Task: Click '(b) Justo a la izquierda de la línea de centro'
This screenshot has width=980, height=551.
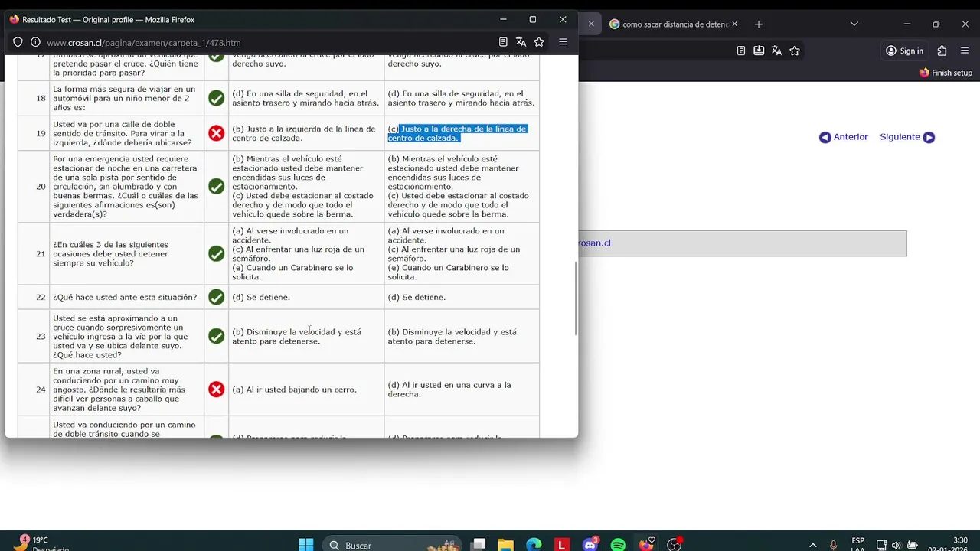Action: [x=304, y=133]
